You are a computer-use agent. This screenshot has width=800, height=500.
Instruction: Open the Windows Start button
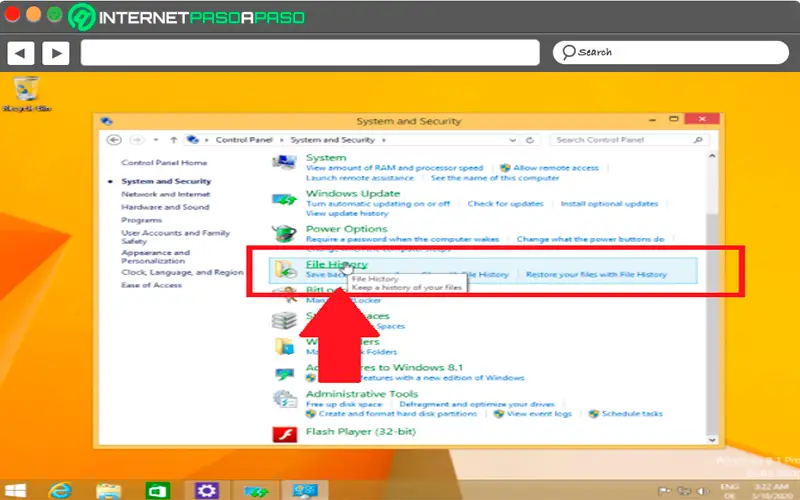click(15, 491)
